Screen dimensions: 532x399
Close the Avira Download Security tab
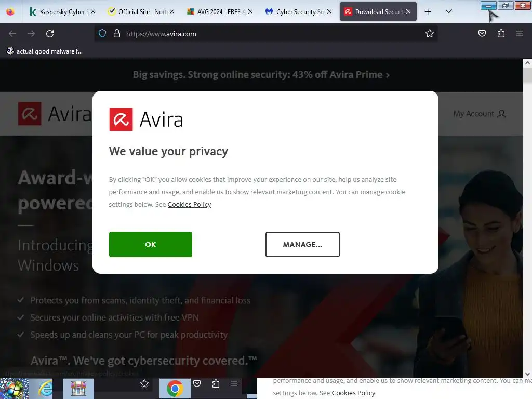pyautogui.click(x=408, y=11)
